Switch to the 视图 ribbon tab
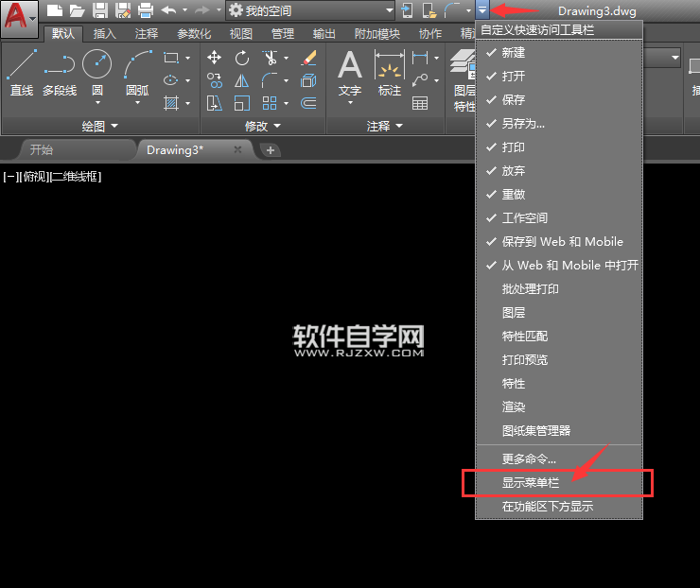The image size is (700, 588). [x=241, y=33]
